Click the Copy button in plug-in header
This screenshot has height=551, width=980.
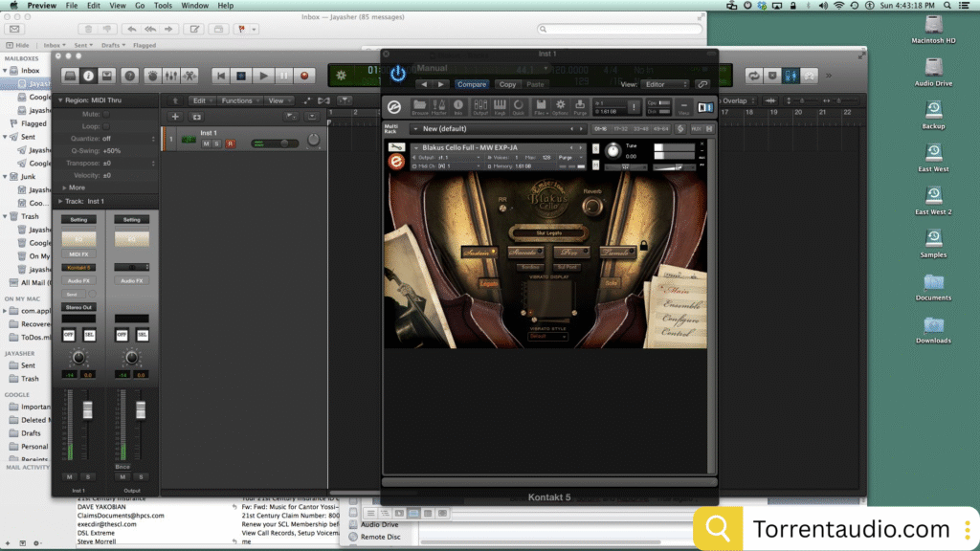tap(507, 84)
